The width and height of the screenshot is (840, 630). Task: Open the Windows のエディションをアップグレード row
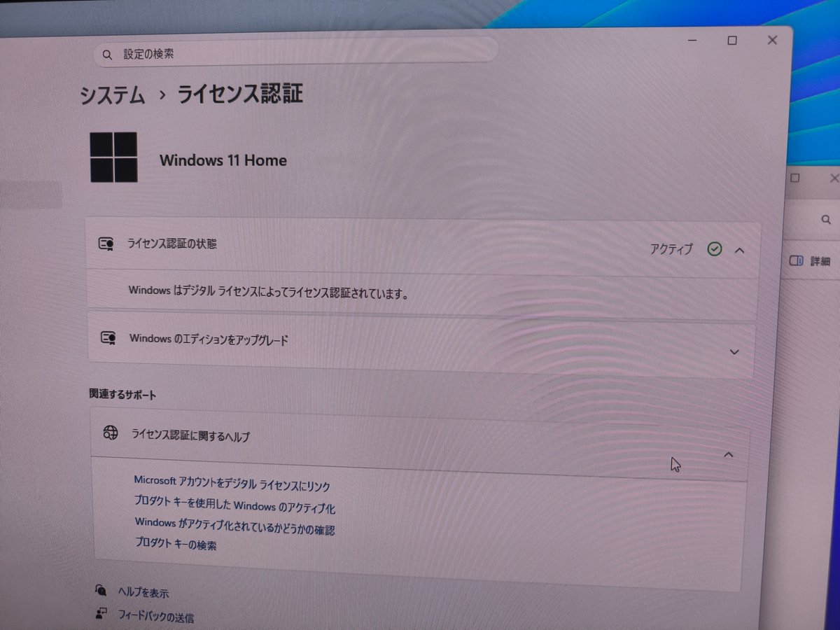coord(421,346)
